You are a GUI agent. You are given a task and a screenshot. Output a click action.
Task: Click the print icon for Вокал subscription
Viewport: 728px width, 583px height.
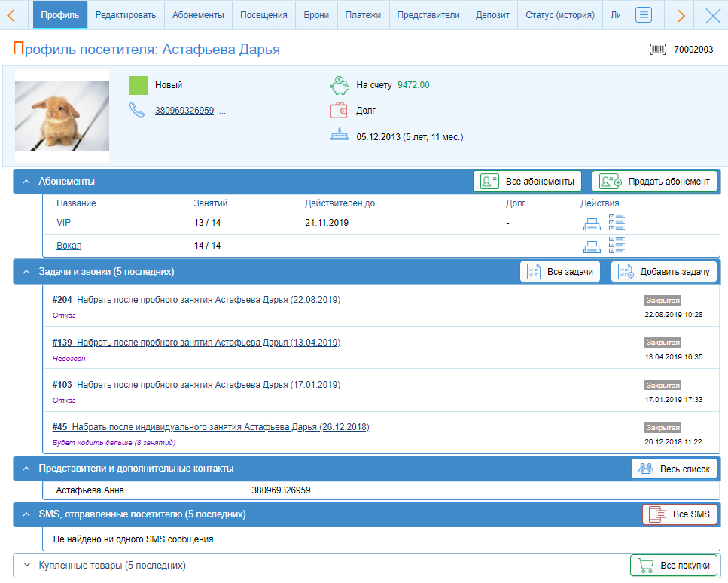592,246
